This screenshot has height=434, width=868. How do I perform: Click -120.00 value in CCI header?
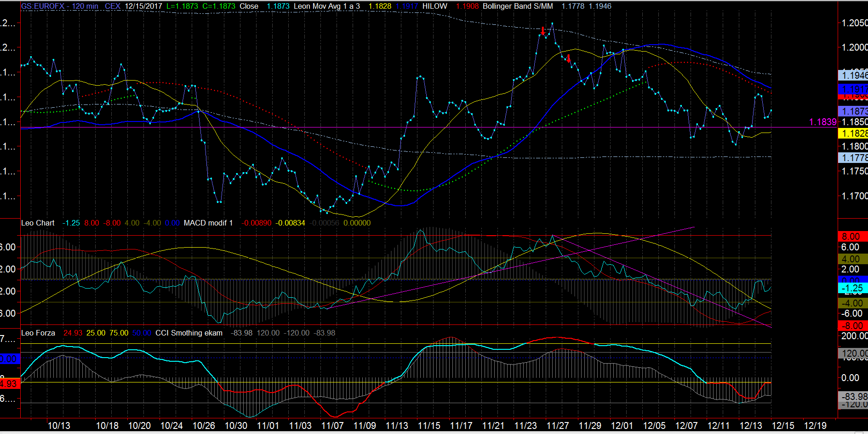pos(297,333)
